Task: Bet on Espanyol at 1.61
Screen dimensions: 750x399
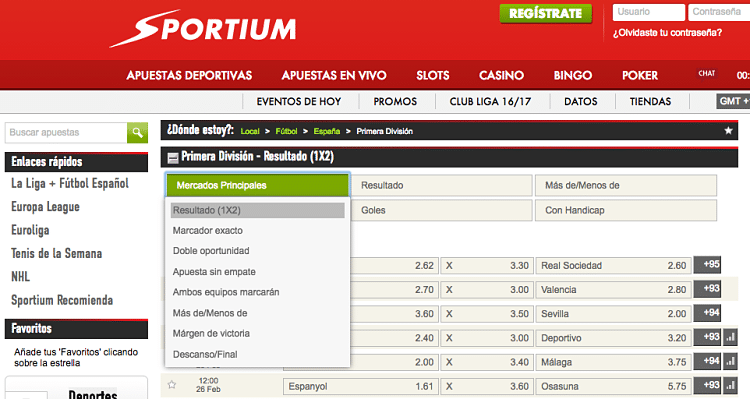Action: click(x=361, y=386)
